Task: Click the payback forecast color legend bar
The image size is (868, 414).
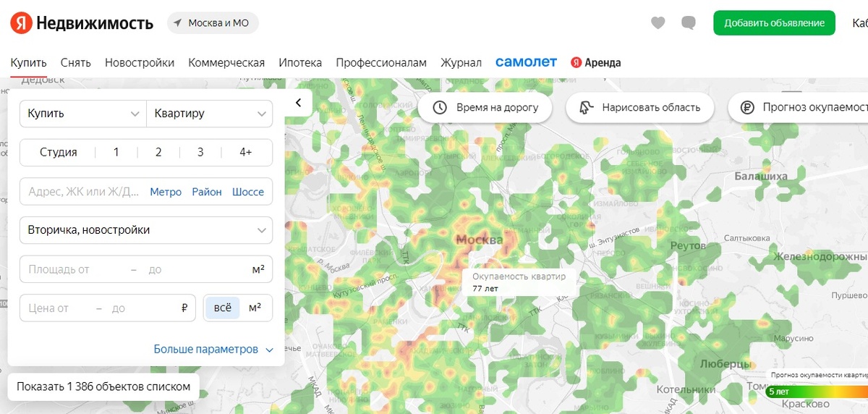Action: pos(817,392)
